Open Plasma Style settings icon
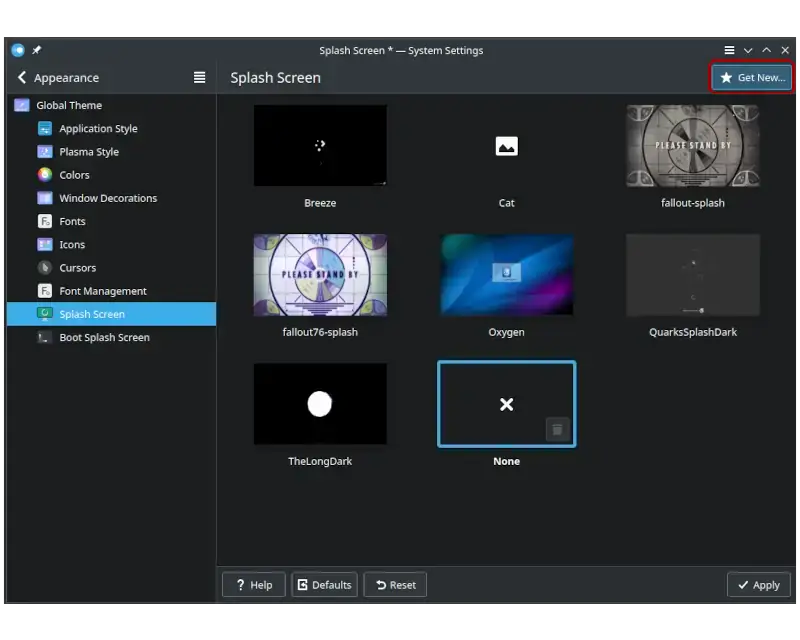The width and height of the screenshot is (800, 640). coord(45,152)
